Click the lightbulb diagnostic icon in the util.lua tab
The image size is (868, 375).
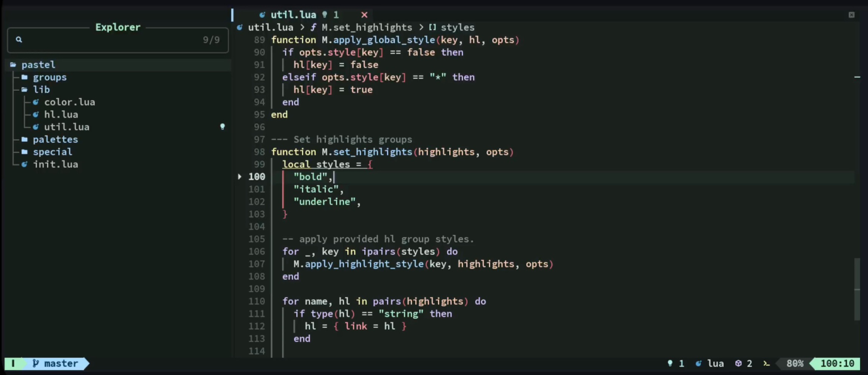click(x=324, y=15)
